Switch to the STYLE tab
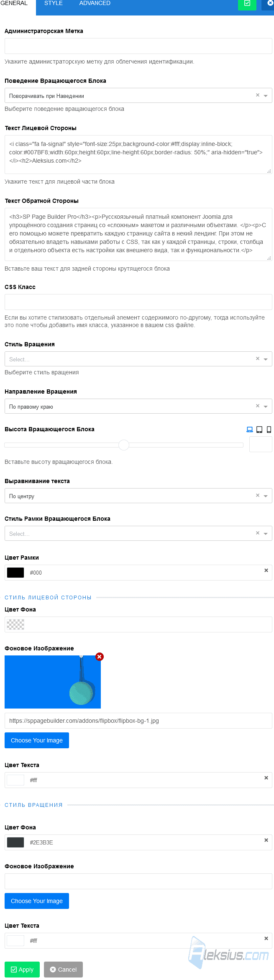This screenshot has height=980, width=274. [54, 3]
